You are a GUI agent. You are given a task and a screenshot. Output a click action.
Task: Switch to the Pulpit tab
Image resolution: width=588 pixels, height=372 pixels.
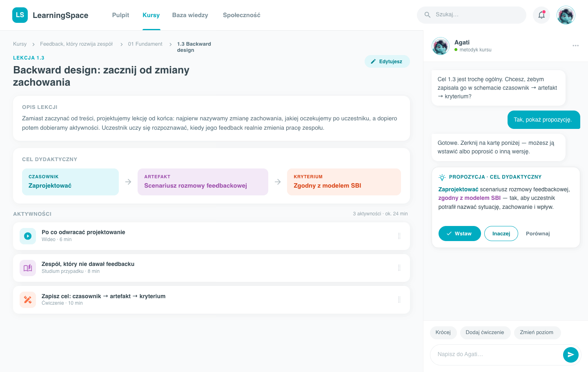click(120, 15)
